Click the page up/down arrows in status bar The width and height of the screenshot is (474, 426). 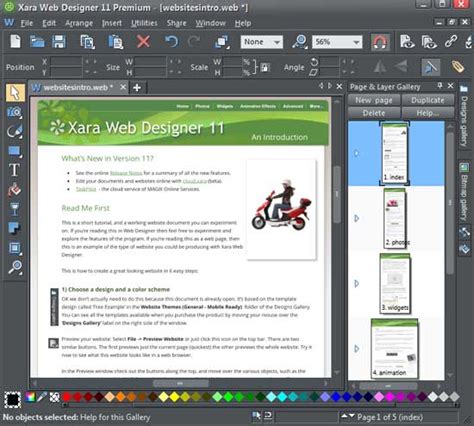348,416
